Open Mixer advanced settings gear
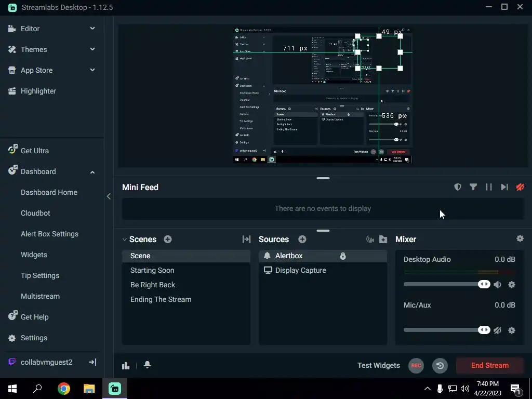This screenshot has height=399, width=532. click(x=520, y=238)
